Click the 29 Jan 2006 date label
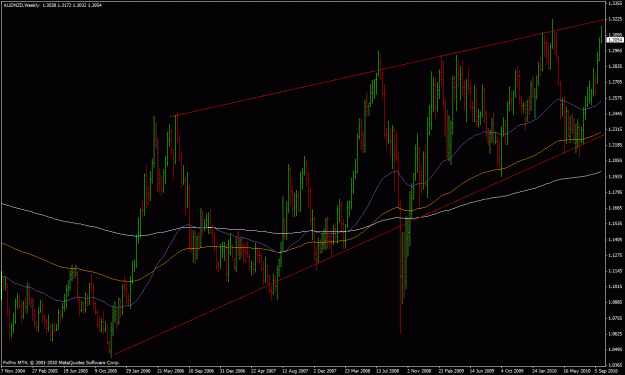The width and height of the screenshot is (625, 375). [138, 371]
